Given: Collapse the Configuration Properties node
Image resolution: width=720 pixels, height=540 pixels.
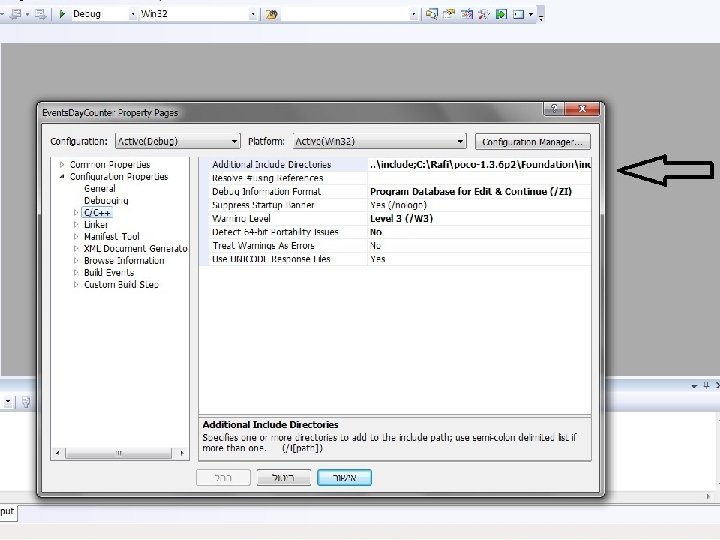Looking at the screenshot, I should [62, 176].
